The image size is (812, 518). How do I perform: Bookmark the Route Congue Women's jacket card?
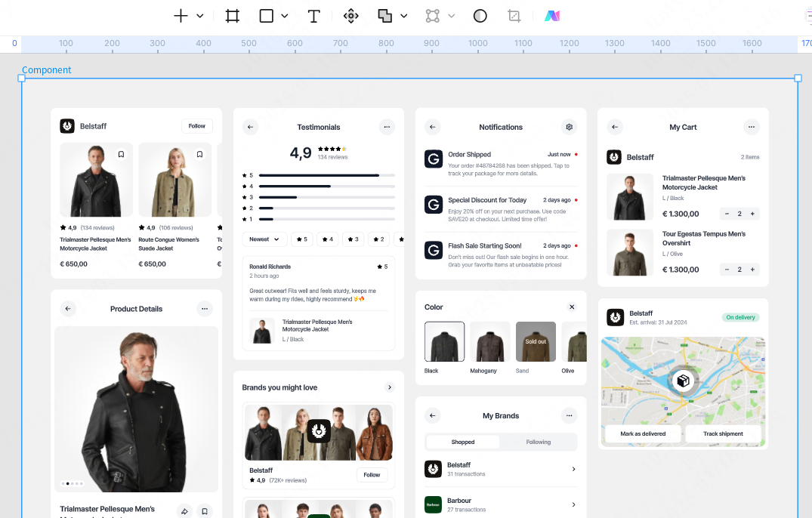coord(200,154)
